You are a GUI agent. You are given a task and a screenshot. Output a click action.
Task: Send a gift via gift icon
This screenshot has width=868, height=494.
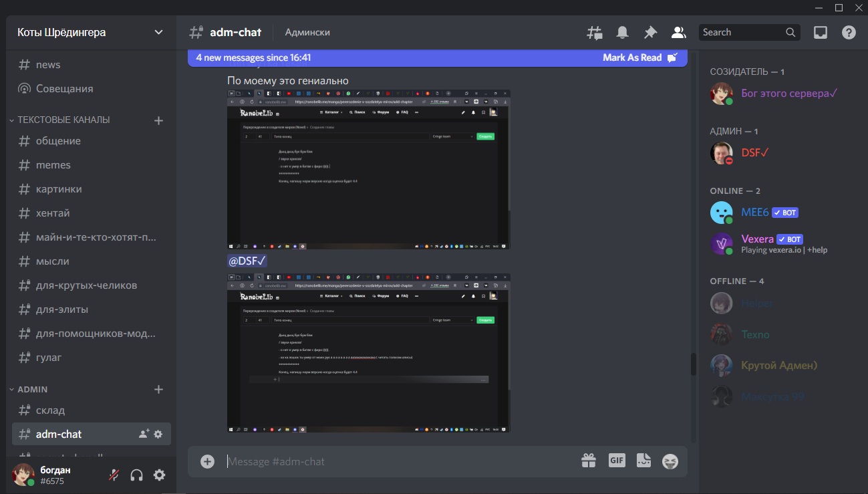(x=588, y=461)
